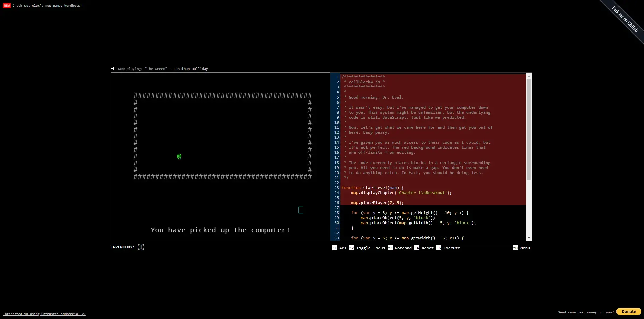This screenshot has height=319, width=644.
Task: Click the green @ player character
Action: (x=179, y=156)
